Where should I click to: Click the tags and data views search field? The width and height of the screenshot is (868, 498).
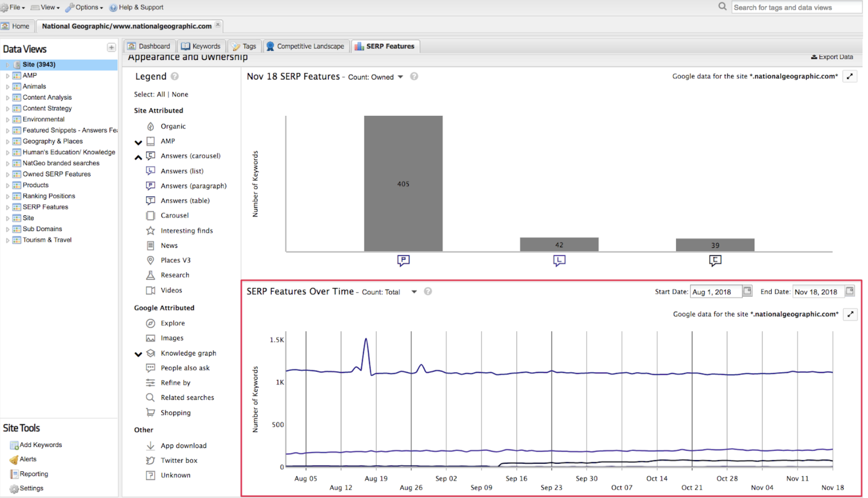click(x=796, y=7)
